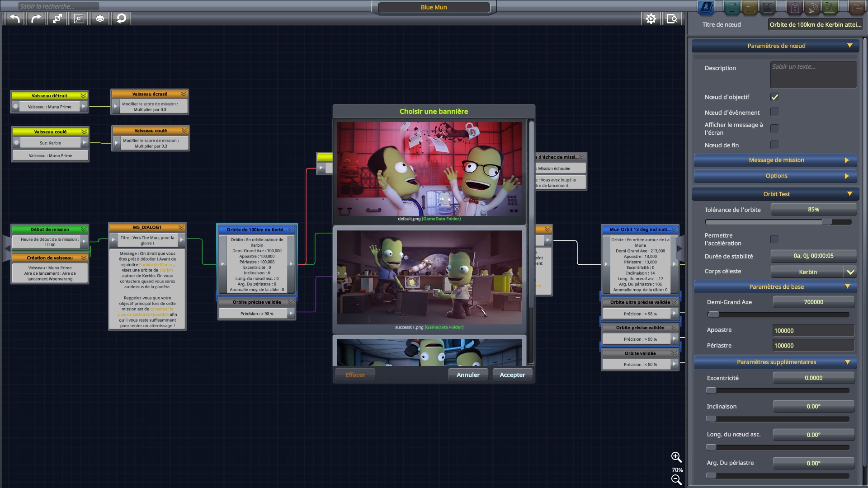The image size is (868, 488).
Task: Save the mission with the floppy disk icon
Action: (x=767, y=7)
